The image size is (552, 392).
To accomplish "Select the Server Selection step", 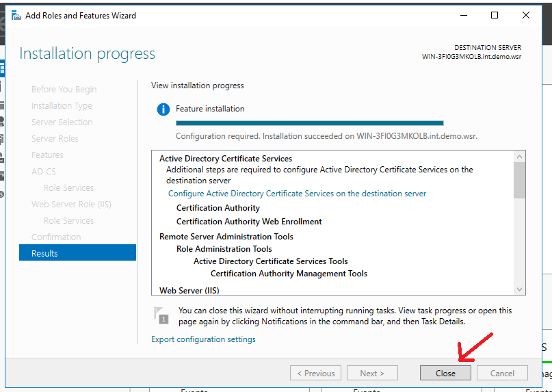I will (62, 122).
